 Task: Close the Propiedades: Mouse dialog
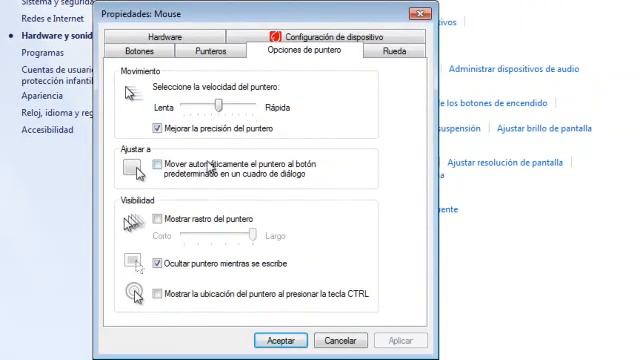point(420,13)
